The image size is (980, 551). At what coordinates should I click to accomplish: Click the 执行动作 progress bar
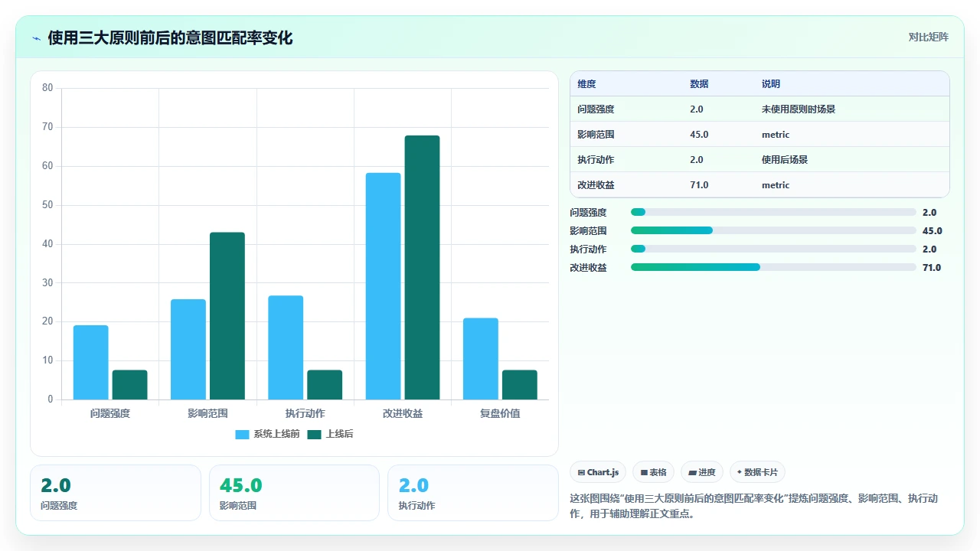click(773, 249)
